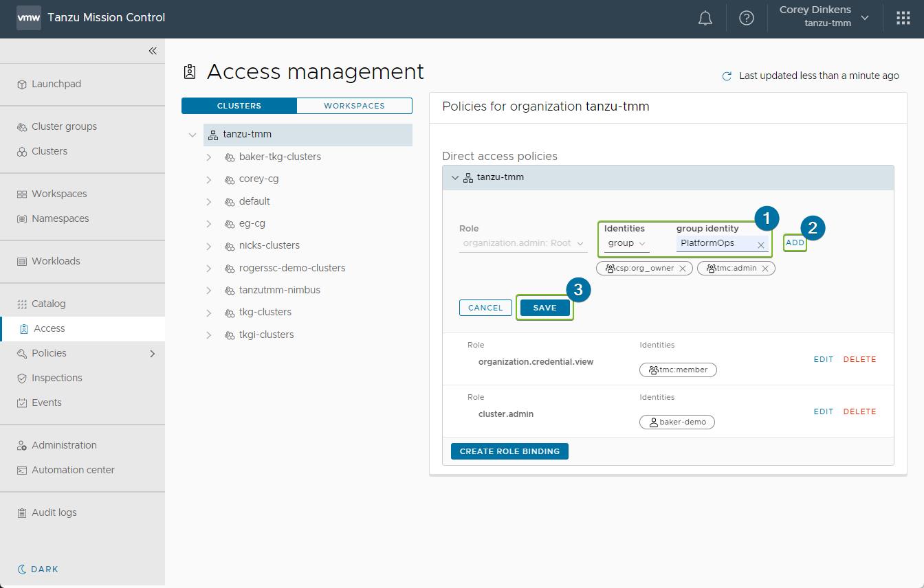Delete the organization.credential.view role binding
The height and width of the screenshot is (588, 924).
[x=859, y=359]
